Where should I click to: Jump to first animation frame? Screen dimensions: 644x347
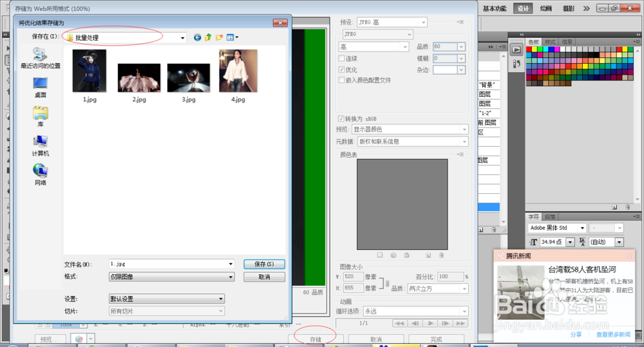(400, 324)
